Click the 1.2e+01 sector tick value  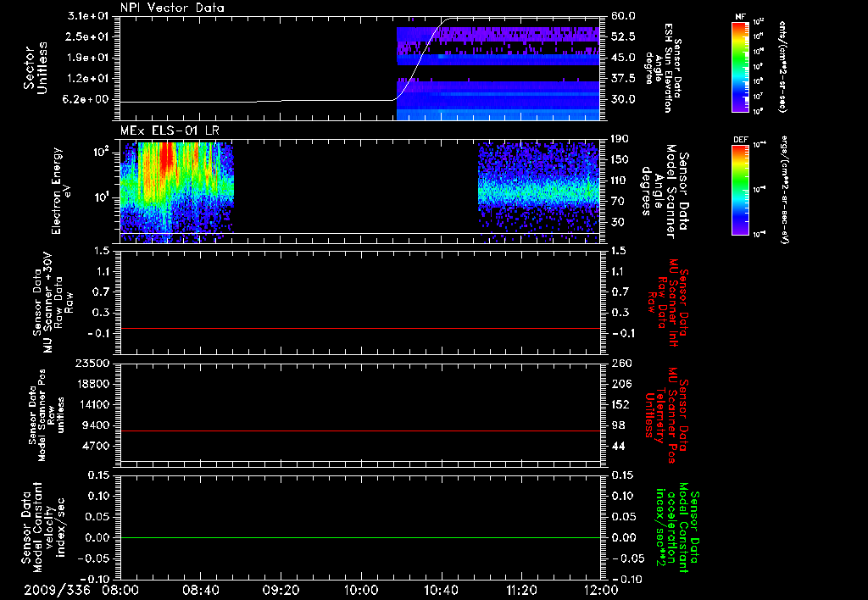(x=87, y=79)
